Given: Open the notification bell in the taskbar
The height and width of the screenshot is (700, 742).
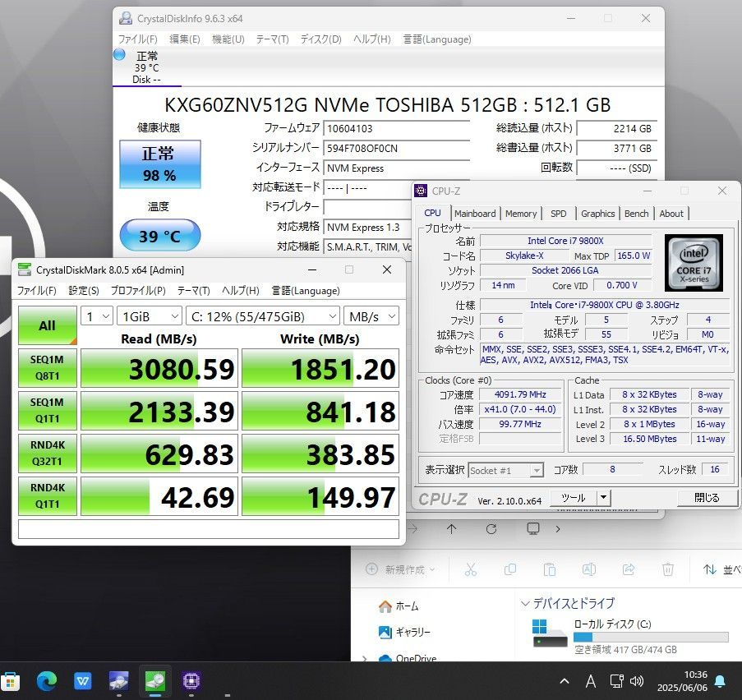Looking at the screenshot, I should (720, 681).
